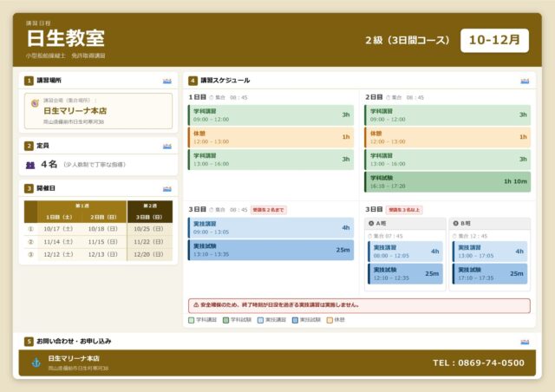555x392 pixels.
Task: Click B班 実技講習 13:00-17:05 block
Action: [x=490, y=252]
